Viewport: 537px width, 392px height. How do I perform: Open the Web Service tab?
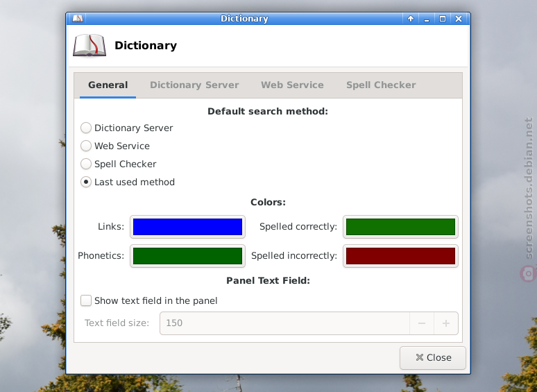[292, 85]
